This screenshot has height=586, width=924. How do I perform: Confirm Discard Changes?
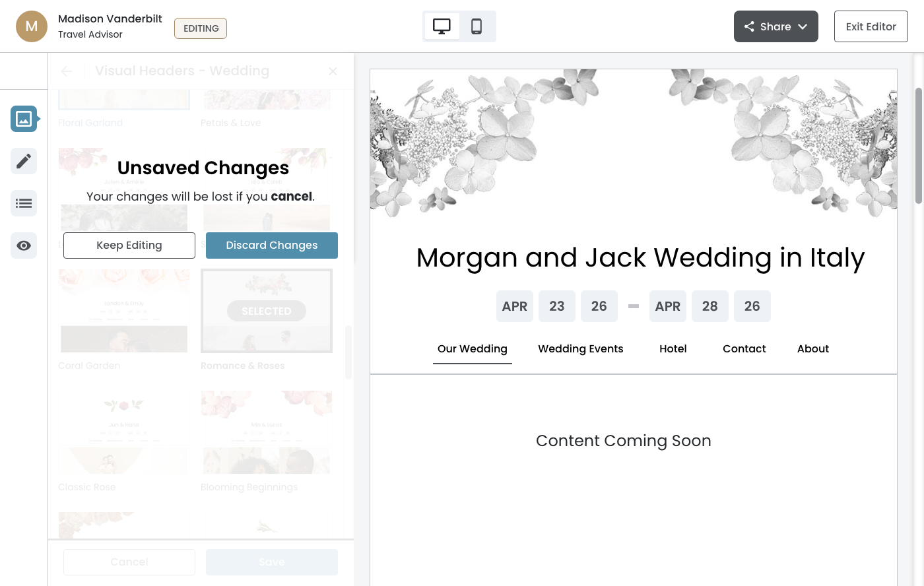click(x=271, y=245)
